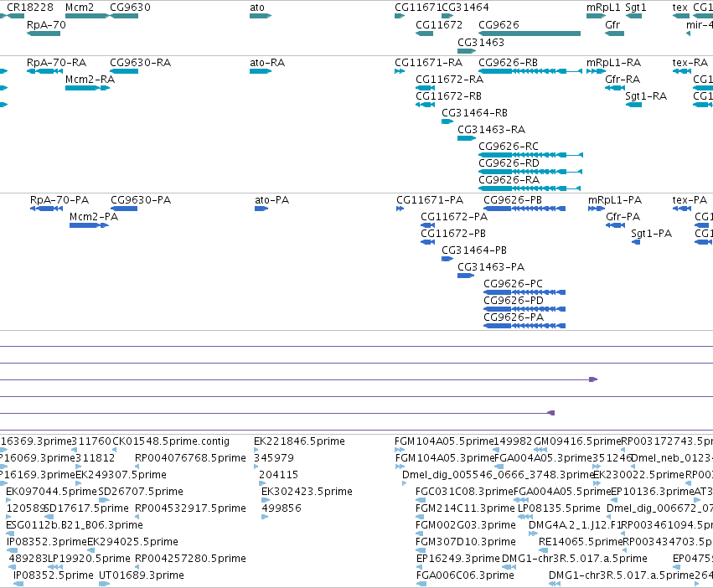Image resolution: width=713 pixels, height=588 pixels.
Task: Select the CG9630-PA protein bar
Action: point(124,209)
